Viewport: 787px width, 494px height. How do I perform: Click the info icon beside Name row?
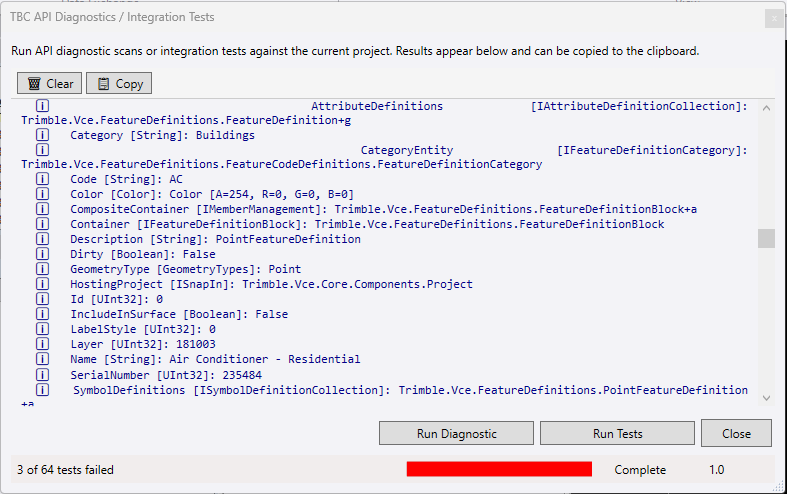43,359
